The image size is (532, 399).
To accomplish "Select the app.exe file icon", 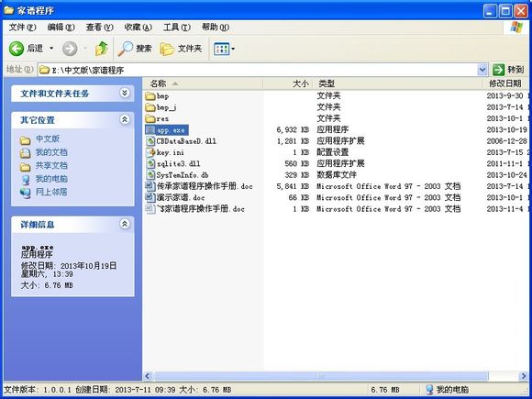I will pyautogui.click(x=150, y=130).
